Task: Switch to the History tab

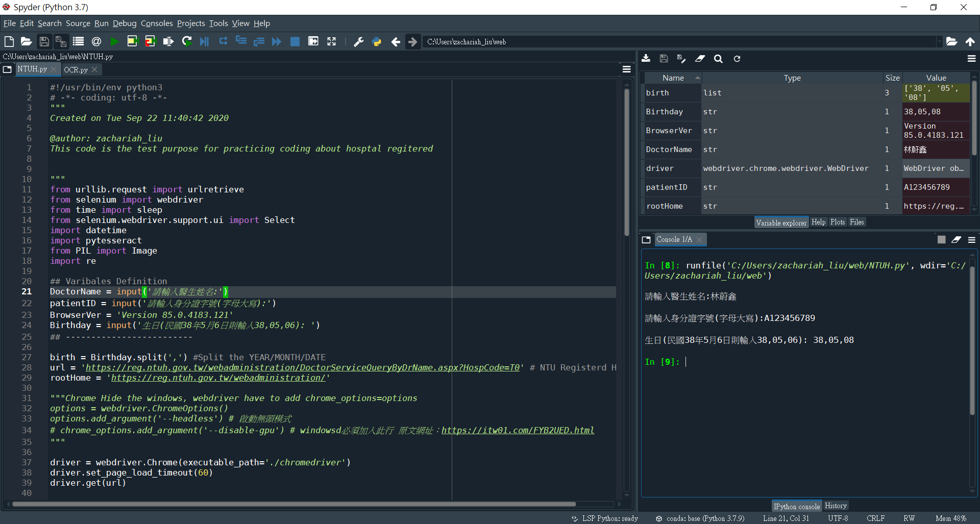Action: pyautogui.click(x=836, y=506)
